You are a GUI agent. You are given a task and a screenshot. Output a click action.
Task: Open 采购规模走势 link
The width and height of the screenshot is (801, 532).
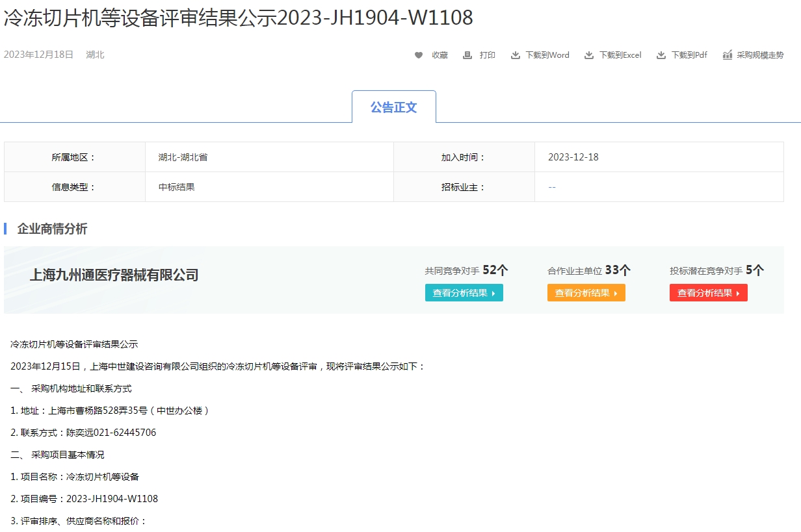[760, 55]
